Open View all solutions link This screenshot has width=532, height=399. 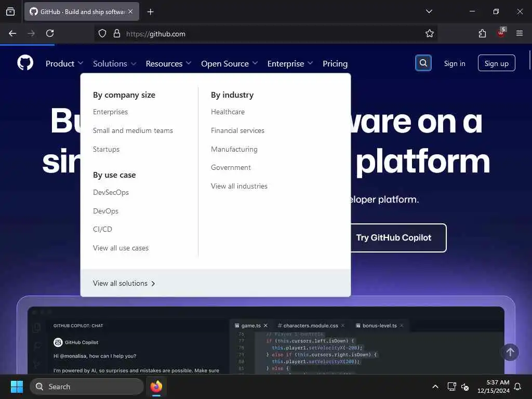[124, 283]
